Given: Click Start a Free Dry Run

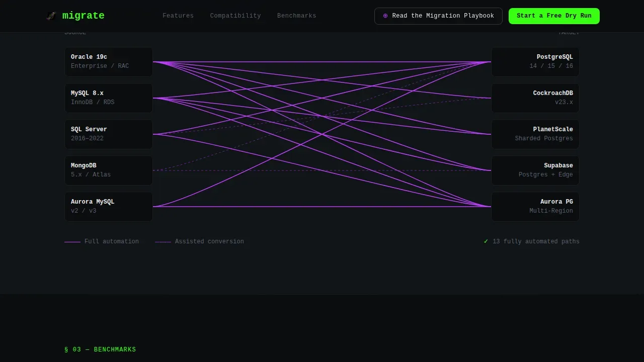Looking at the screenshot, I should click(x=554, y=16).
